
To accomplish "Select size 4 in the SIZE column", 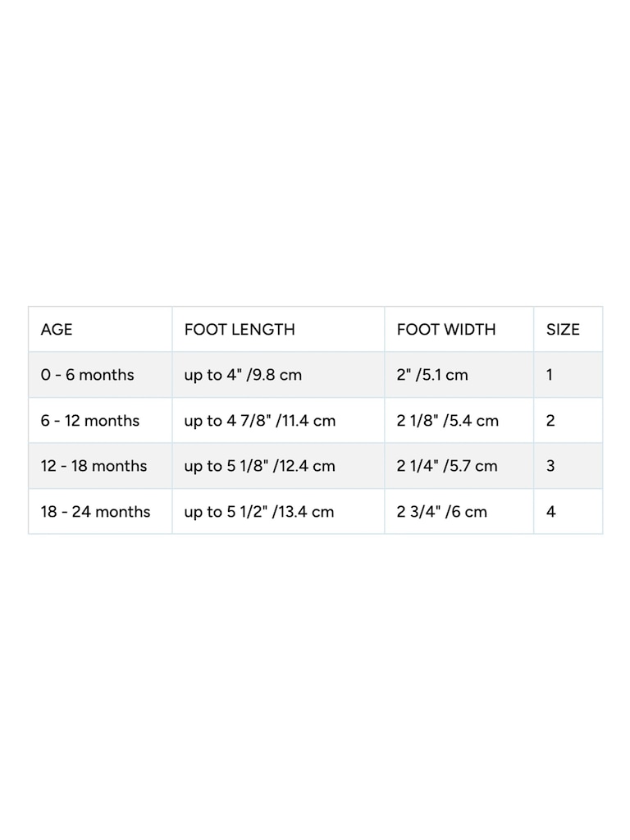I will tap(550, 512).
